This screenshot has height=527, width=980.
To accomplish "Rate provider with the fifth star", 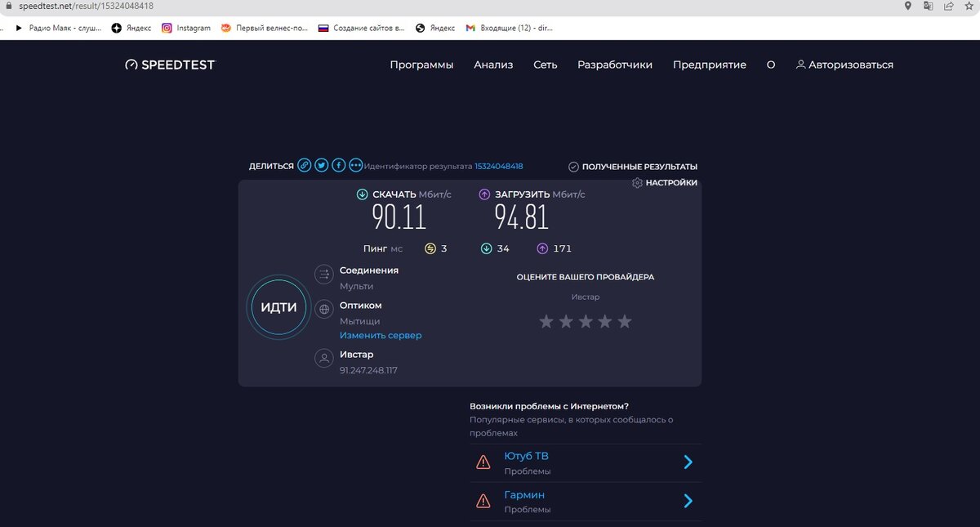I will pos(625,322).
